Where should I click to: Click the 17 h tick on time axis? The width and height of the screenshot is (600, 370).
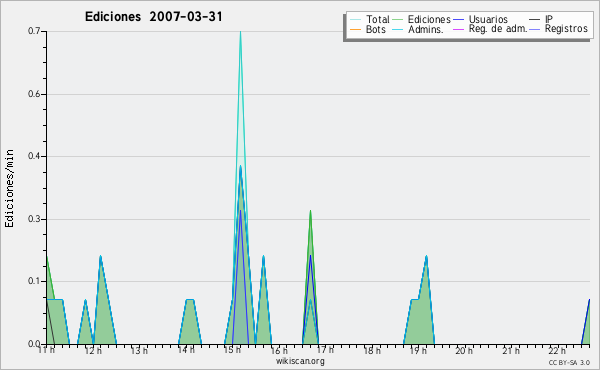pyautogui.click(x=325, y=350)
